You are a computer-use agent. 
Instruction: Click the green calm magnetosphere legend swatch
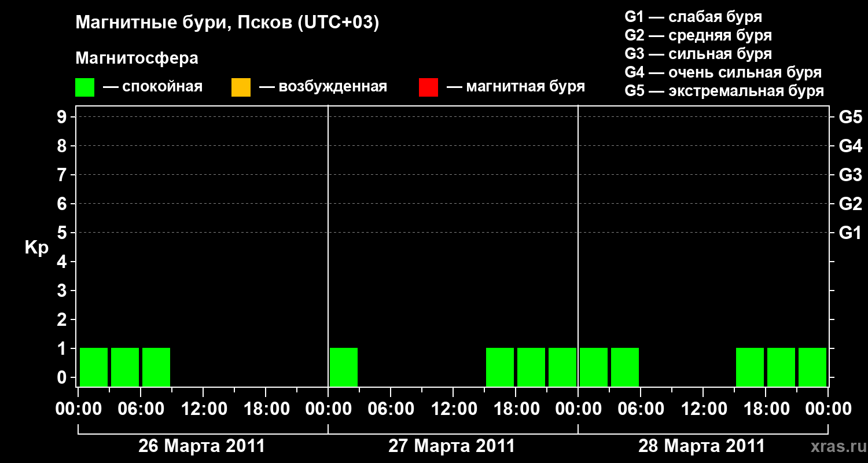[x=84, y=87]
